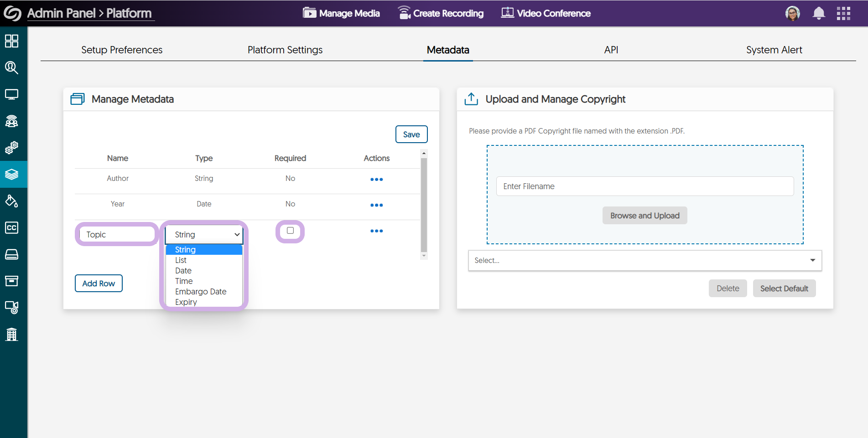Switch to the Platform Settings tab
The image size is (868, 438).
point(285,50)
